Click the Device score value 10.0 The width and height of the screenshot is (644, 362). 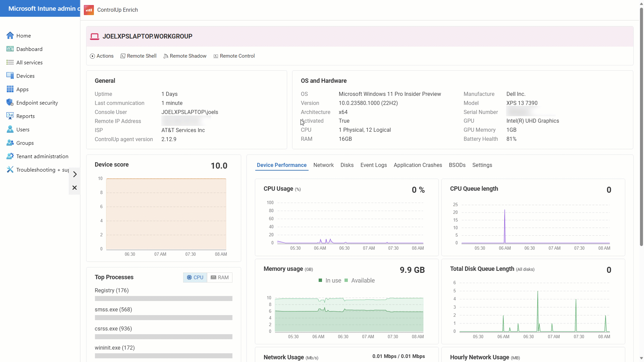click(x=219, y=166)
